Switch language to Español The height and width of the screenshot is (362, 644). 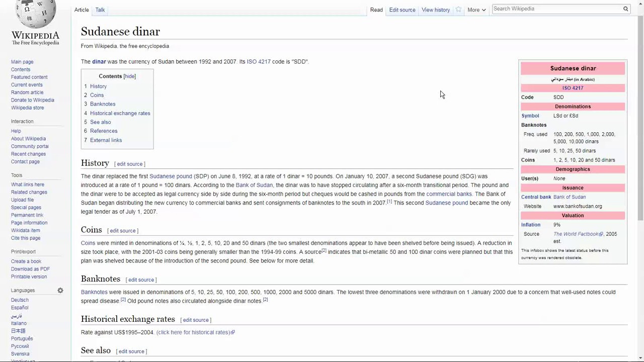20,308
